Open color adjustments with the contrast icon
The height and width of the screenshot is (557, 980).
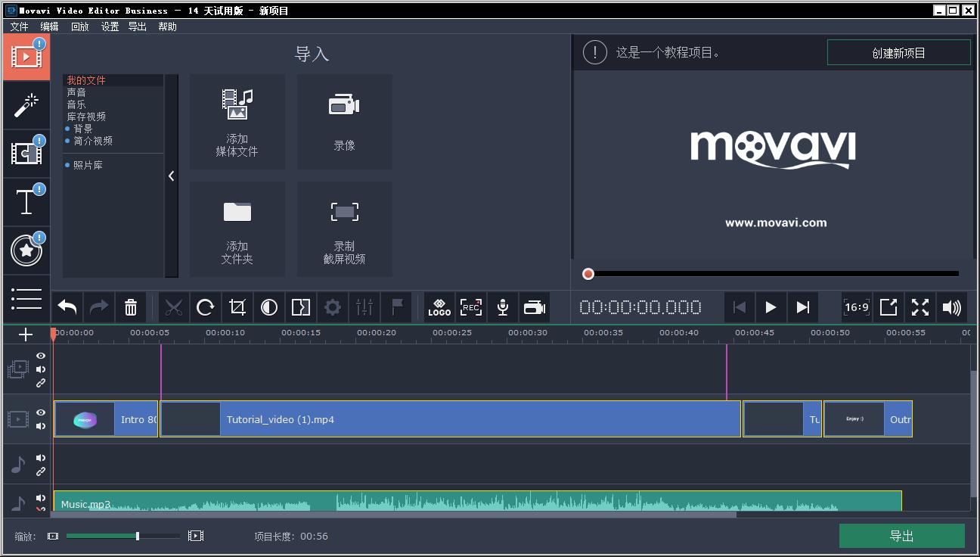coord(268,307)
